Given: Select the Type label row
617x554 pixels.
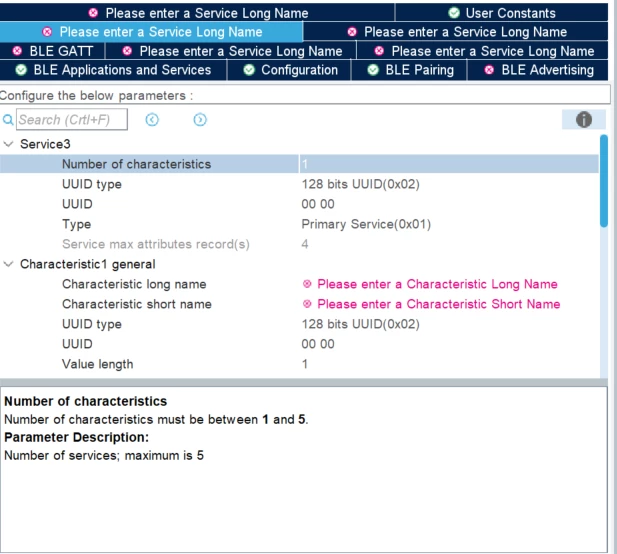Looking at the screenshot, I should [77, 224].
